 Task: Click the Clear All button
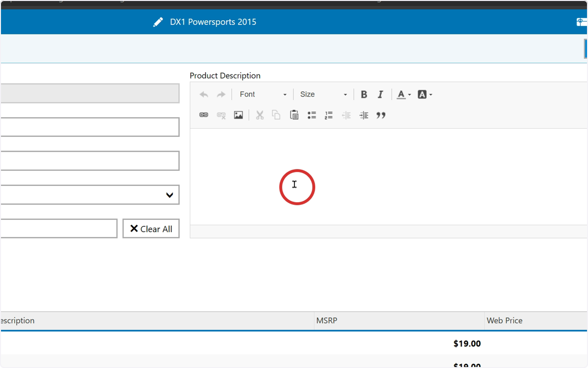151,229
